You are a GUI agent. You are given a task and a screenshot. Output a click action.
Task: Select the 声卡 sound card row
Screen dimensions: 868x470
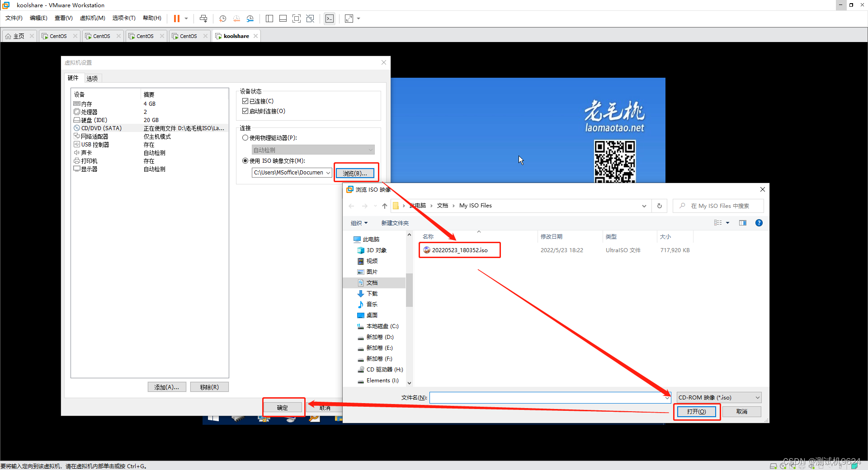click(150, 153)
